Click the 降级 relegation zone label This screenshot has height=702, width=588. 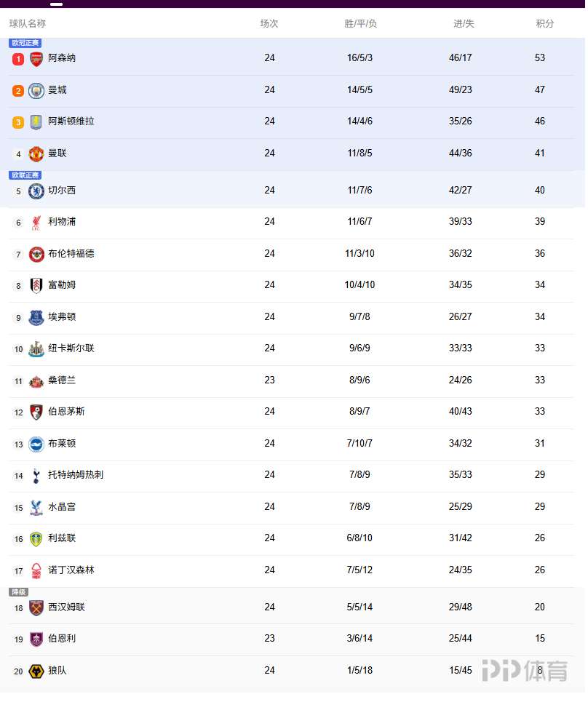18,592
